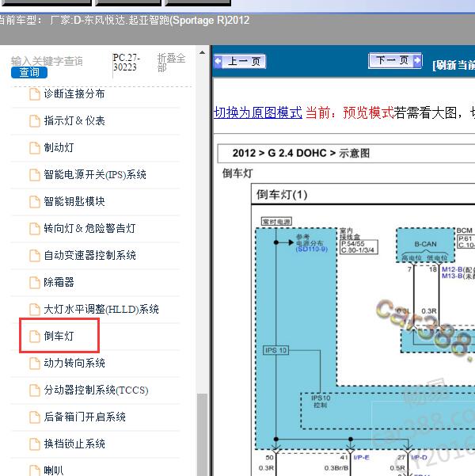Click document icon beside 换档锁止系统
Viewport: 475px width, 476px height.
point(35,444)
